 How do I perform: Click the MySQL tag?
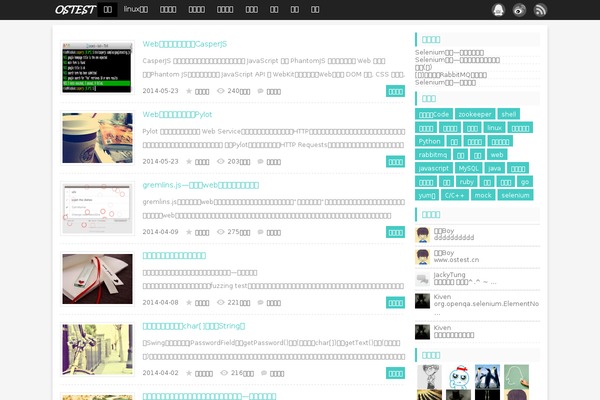[469, 168]
